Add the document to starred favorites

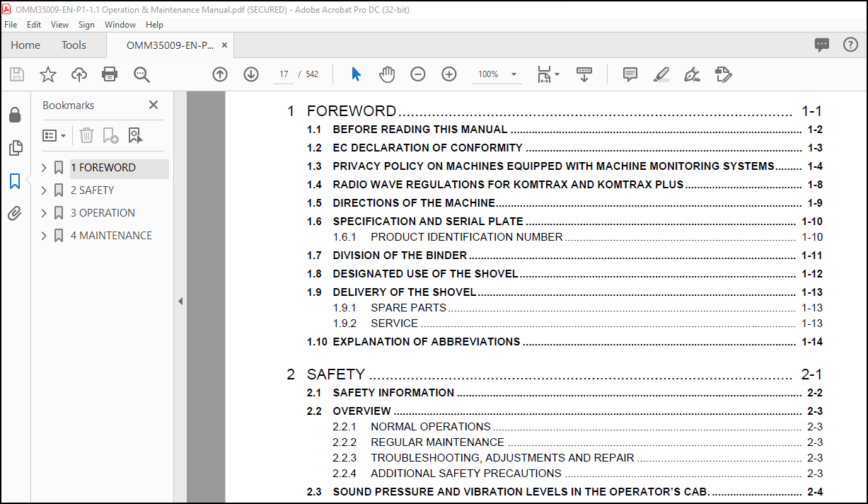pyautogui.click(x=48, y=74)
